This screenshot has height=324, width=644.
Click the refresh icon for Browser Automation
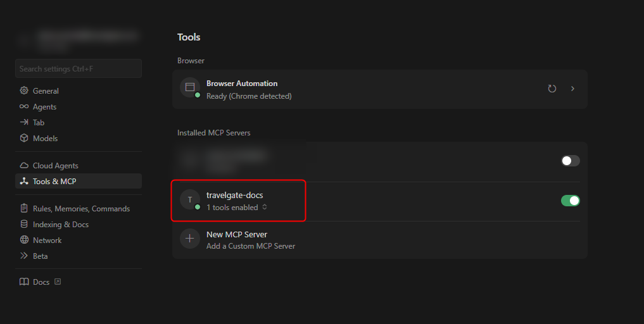pos(552,89)
